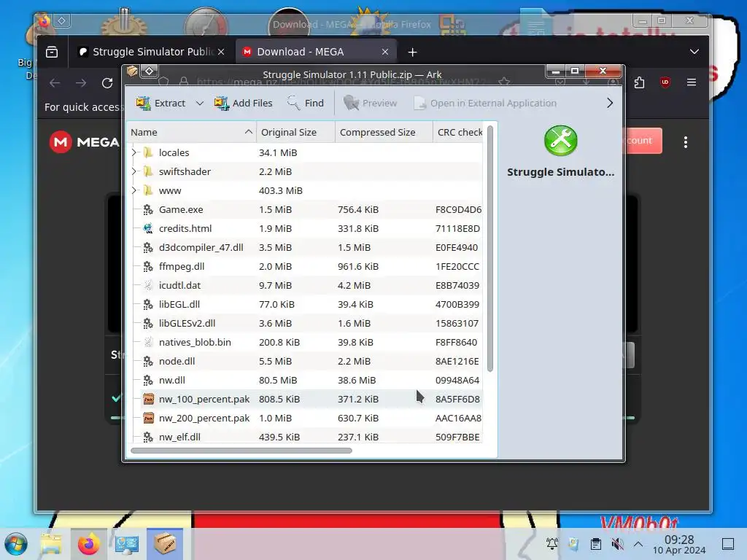Select the d3dcompiler_47.dll file icon
The image size is (747, 560).
148,248
